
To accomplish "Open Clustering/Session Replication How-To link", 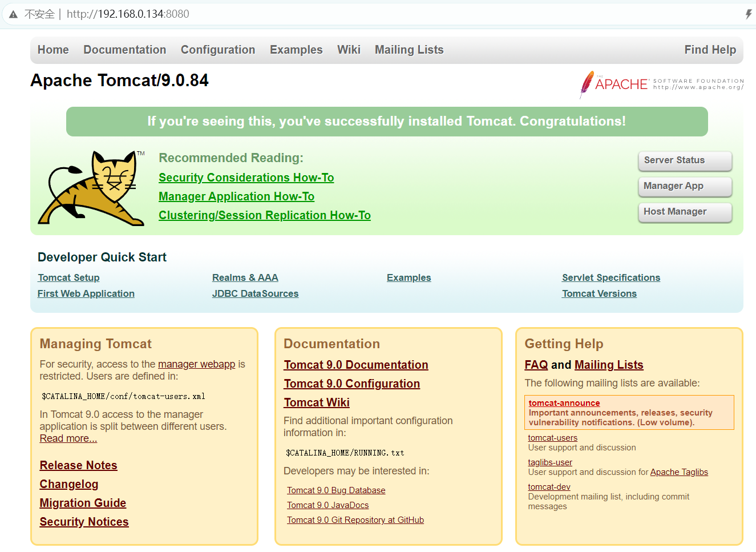I will point(265,215).
